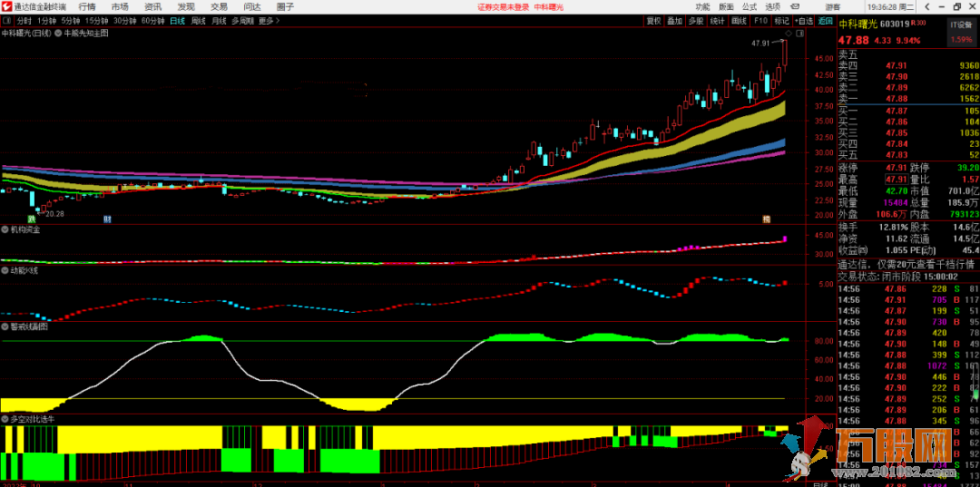
Task: Switch to 1分钟 period
Action: pyautogui.click(x=46, y=21)
